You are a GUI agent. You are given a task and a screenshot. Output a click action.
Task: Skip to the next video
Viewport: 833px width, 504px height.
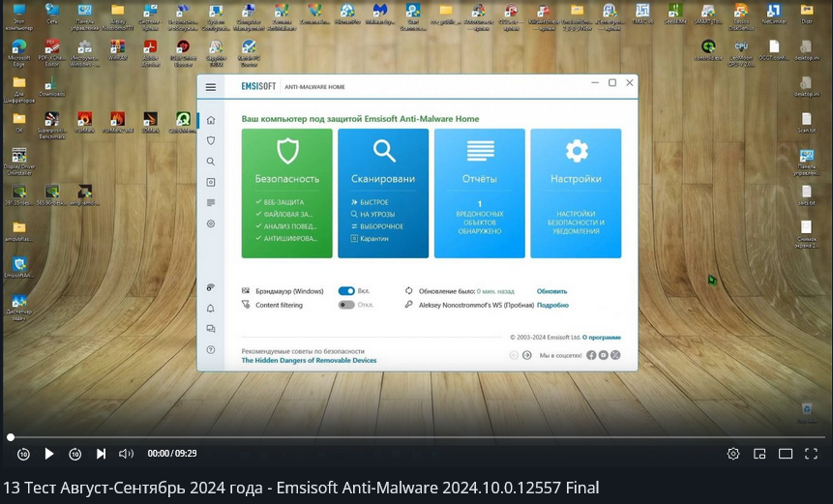(101, 454)
